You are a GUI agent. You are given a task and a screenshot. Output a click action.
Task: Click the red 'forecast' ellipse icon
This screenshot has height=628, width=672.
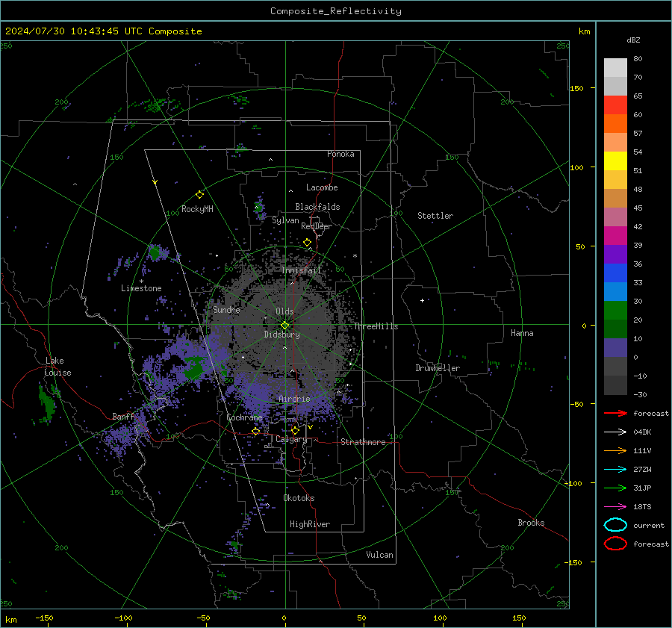click(x=615, y=544)
